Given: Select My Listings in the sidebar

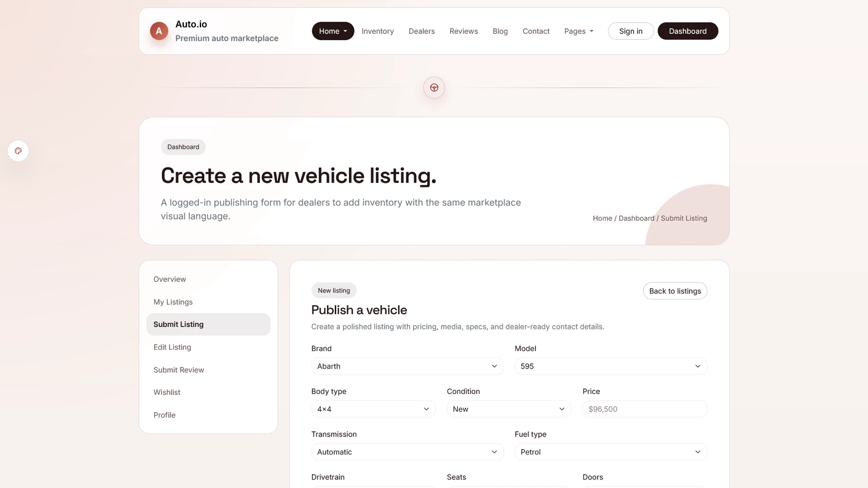Looking at the screenshot, I should [x=208, y=302].
